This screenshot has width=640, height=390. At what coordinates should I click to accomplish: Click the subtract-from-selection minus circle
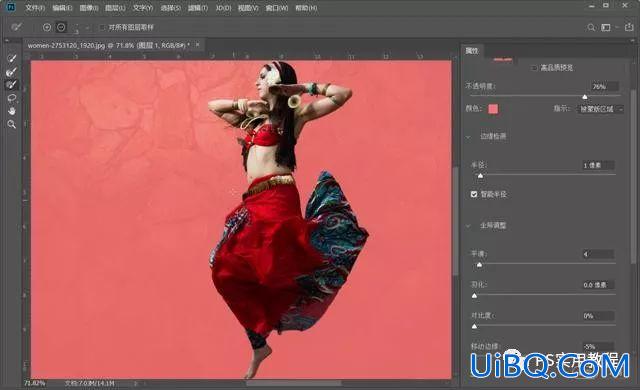(x=61, y=27)
